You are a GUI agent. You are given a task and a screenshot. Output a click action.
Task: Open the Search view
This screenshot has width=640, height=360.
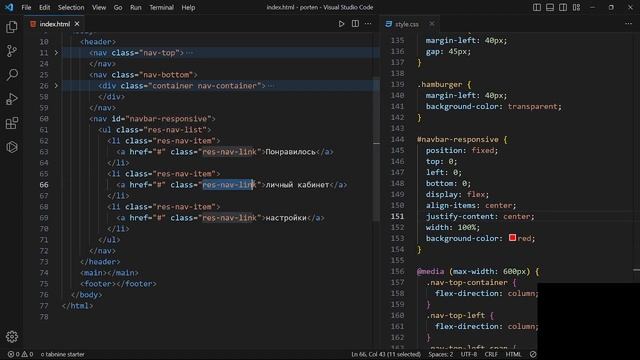(x=12, y=75)
